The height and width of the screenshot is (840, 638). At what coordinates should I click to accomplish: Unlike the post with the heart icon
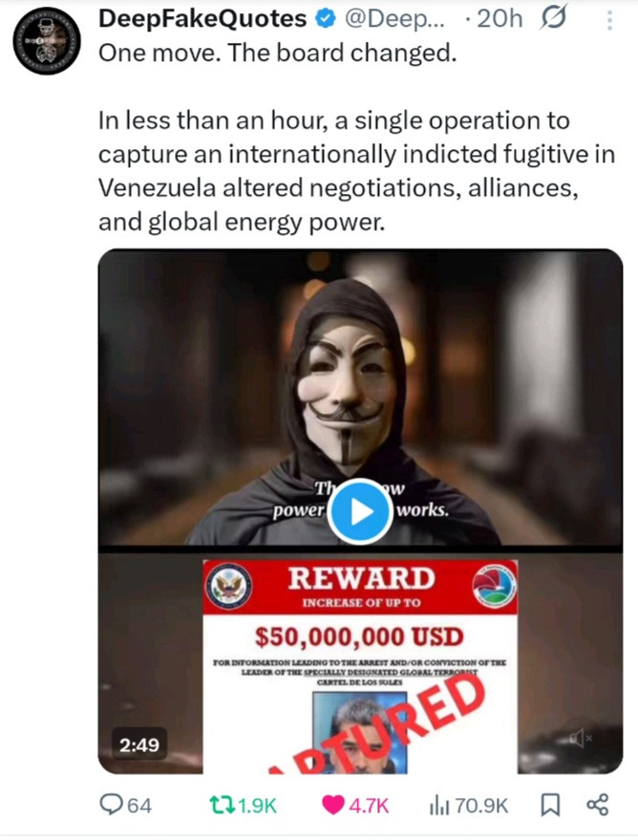333,806
